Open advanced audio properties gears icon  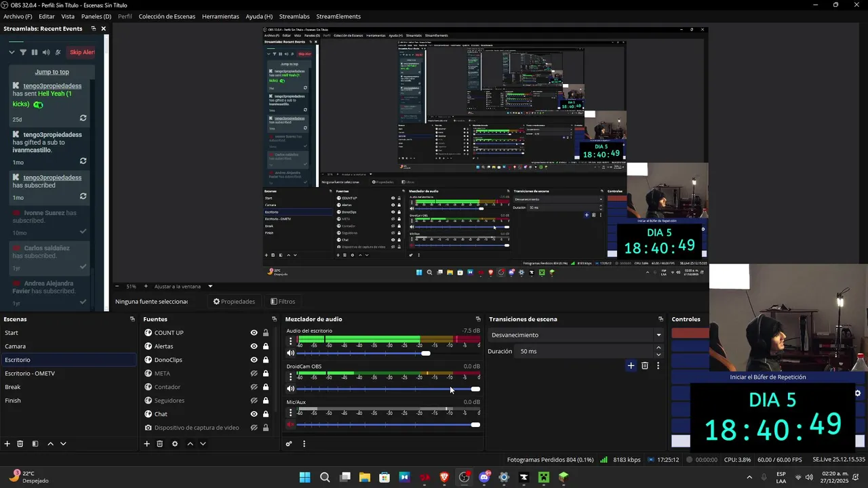point(289,444)
